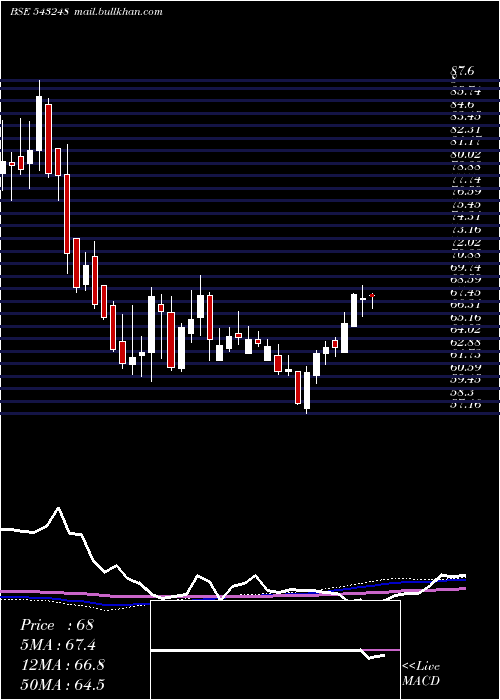
Task: Click the '82.31' price axis label
Action: [466, 130]
